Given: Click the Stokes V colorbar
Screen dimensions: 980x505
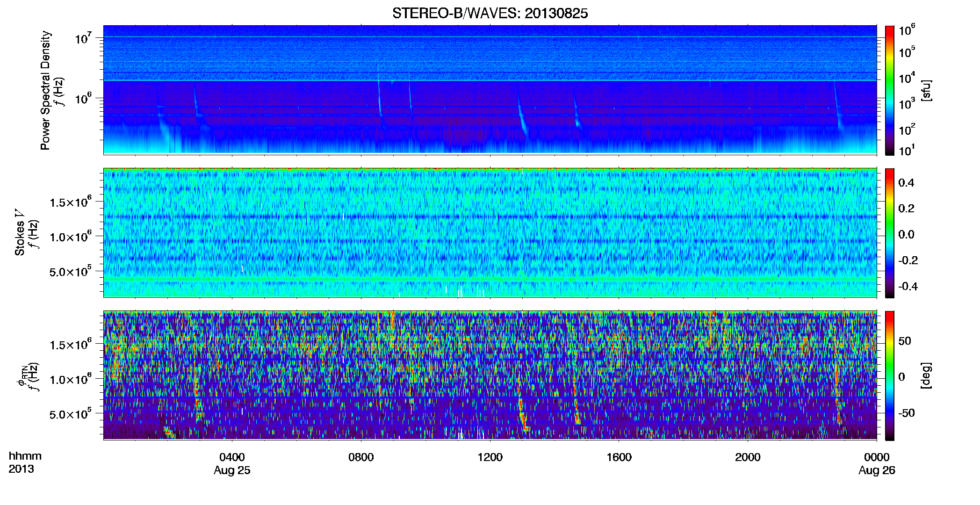Looking at the screenshot, I should (889, 233).
